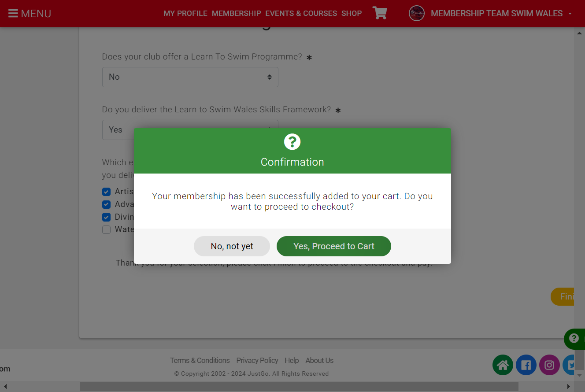
Task: Click the green home icon in footer
Action: coord(503,365)
